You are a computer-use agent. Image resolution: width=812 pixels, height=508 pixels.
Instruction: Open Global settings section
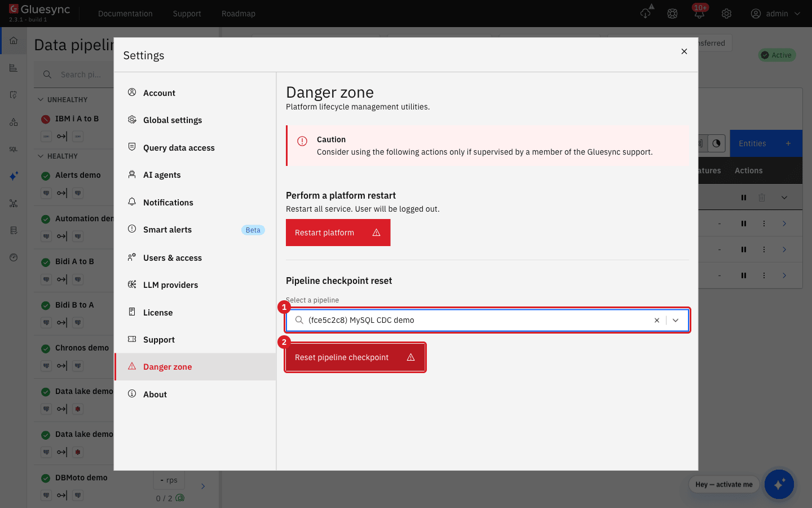point(195,120)
